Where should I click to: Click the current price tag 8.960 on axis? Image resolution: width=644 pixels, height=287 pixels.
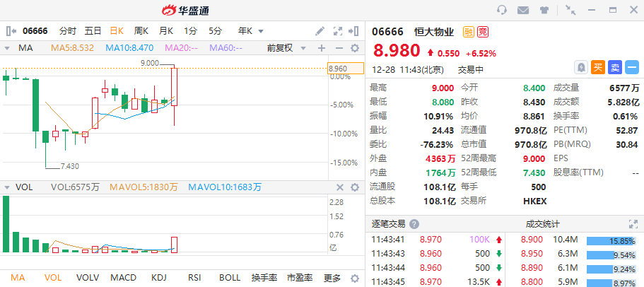346,68
